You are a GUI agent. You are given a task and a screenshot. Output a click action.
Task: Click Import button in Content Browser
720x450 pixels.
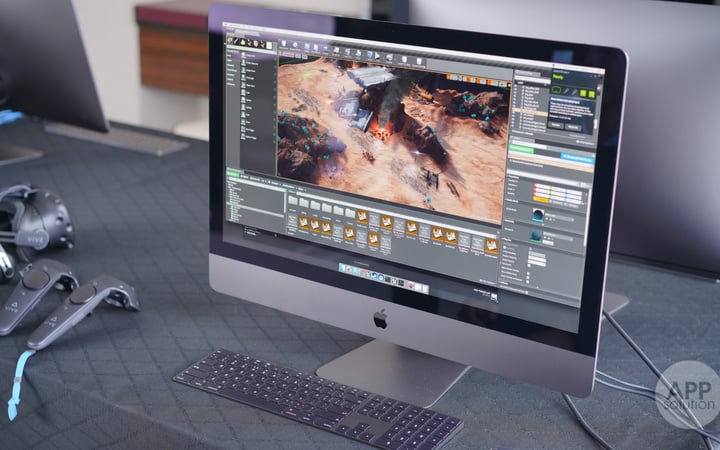pos(244,176)
